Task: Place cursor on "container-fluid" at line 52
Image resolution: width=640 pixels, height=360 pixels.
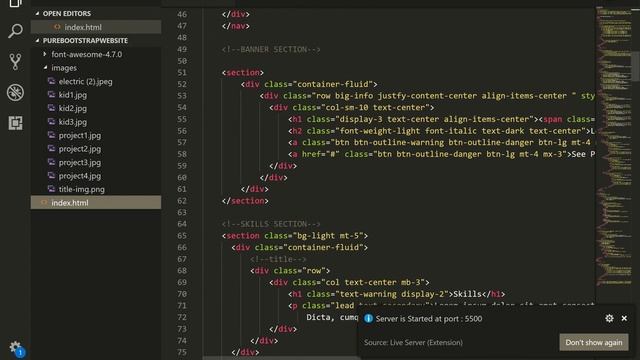Action: click(333, 84)
